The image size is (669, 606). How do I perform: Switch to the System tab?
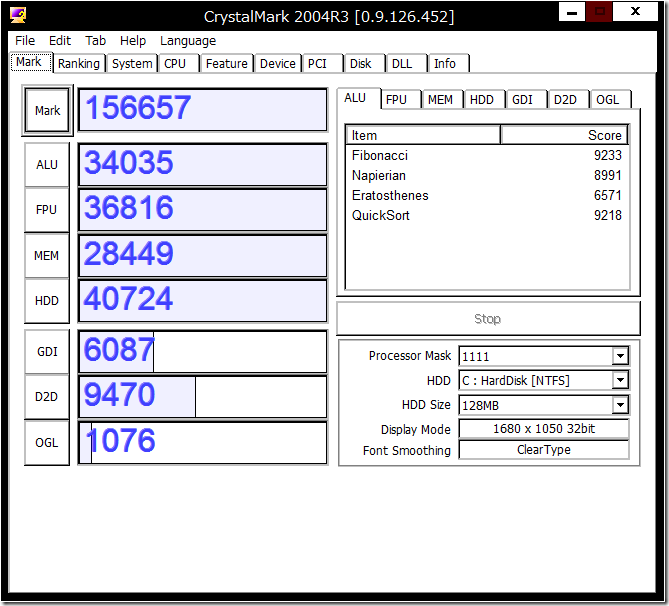132,64
